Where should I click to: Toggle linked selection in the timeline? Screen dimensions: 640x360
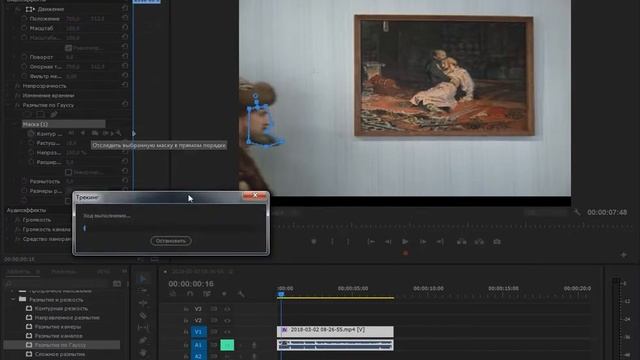[207, 294]
